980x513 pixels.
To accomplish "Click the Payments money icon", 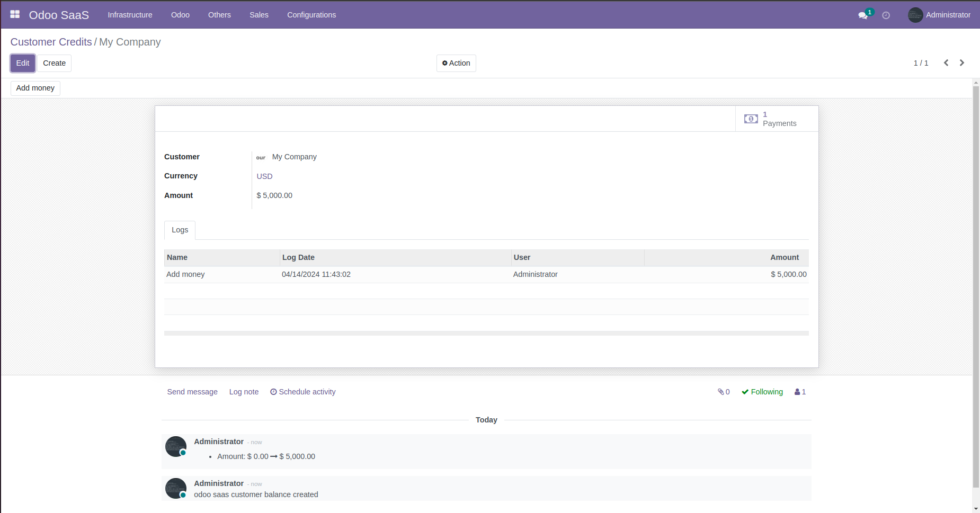I will pyautogui.click(x=751, y=119).
